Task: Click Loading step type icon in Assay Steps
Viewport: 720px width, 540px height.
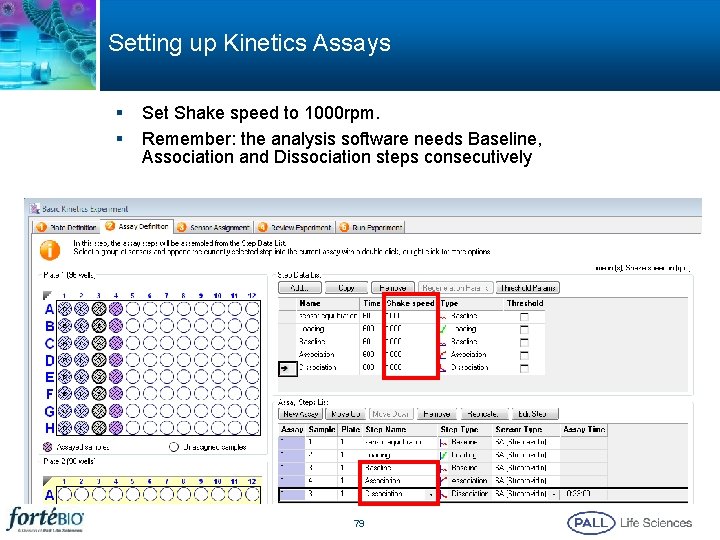Action: click(444, 455)
